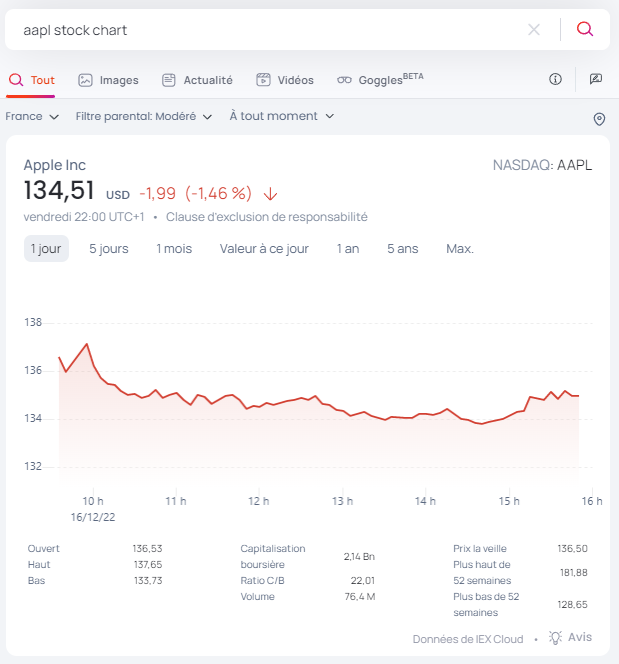Switch to the Actualité tab

(197, 80)
